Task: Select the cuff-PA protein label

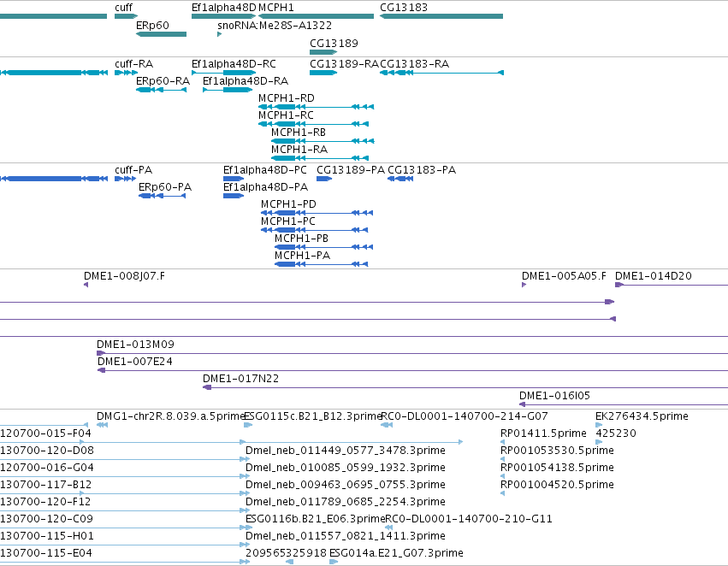Action: (x=133, y=170)
